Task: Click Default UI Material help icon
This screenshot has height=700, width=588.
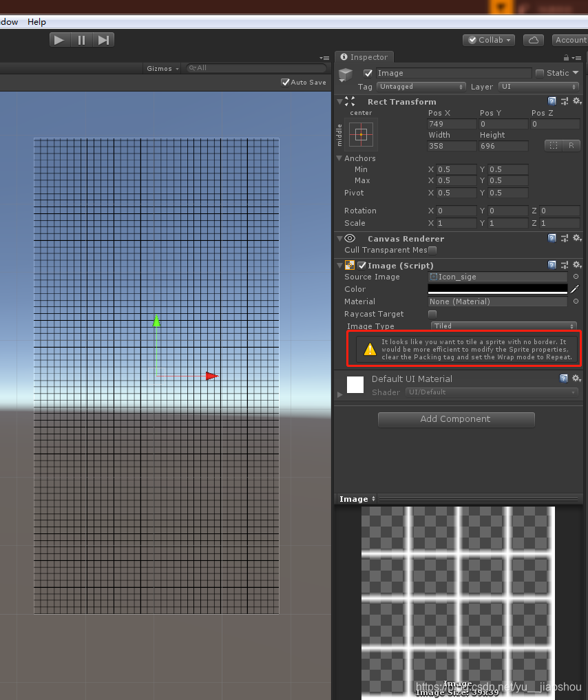Action: (563, 379)
